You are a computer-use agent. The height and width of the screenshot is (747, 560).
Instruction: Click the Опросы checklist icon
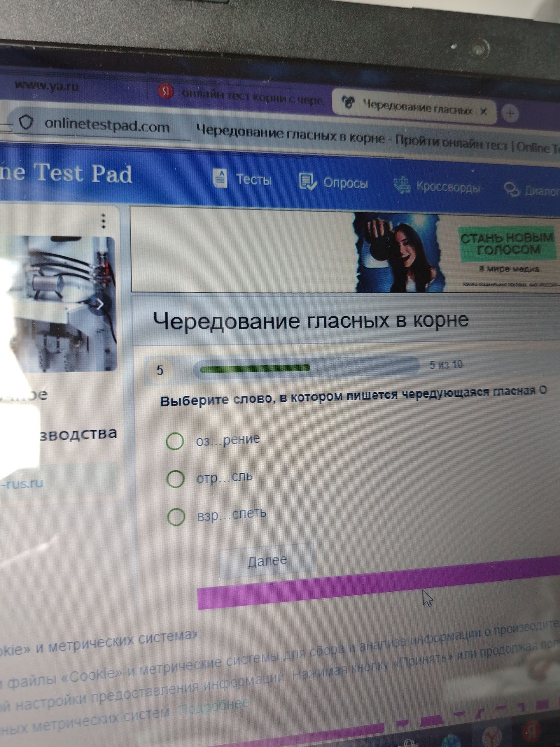pos(308,182)
